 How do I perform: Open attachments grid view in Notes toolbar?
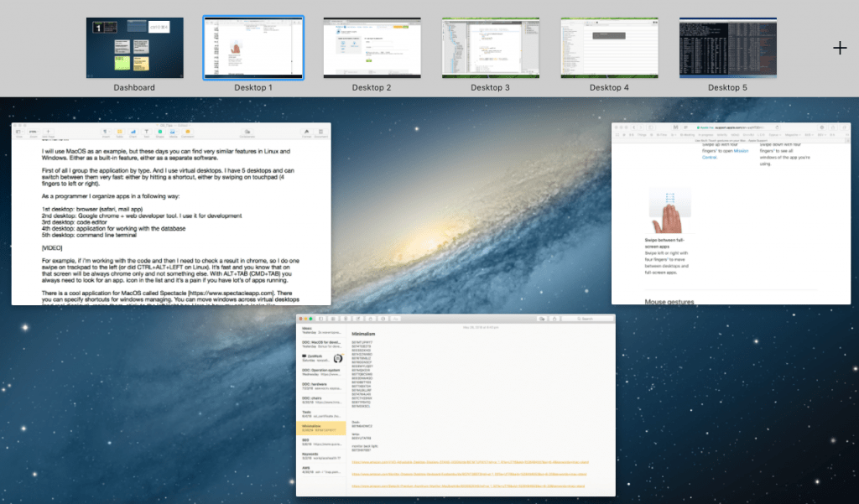click(333, 319)
